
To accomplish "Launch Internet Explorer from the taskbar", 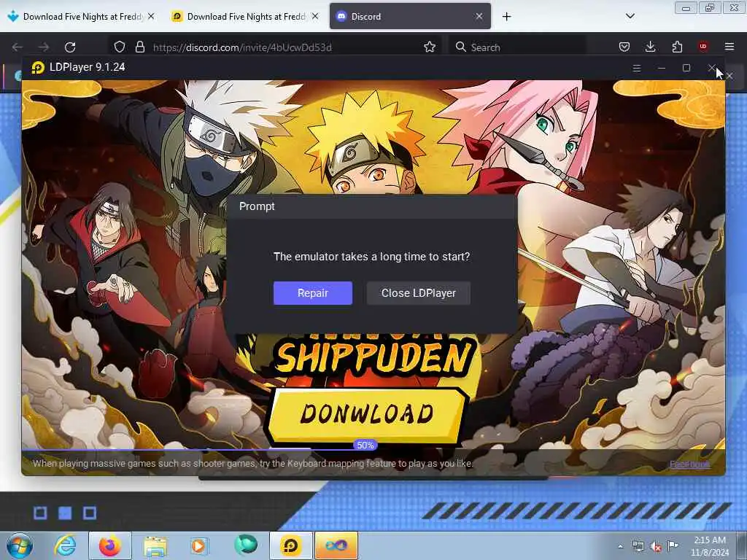I will (x=65, y=545).
